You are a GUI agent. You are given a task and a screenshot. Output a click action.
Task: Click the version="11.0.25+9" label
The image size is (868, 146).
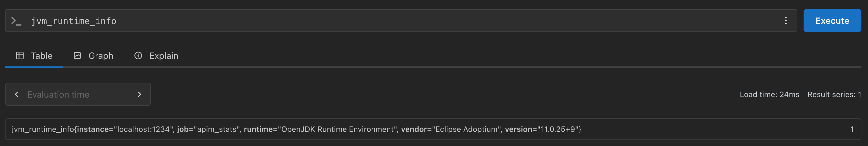[542, 130]
